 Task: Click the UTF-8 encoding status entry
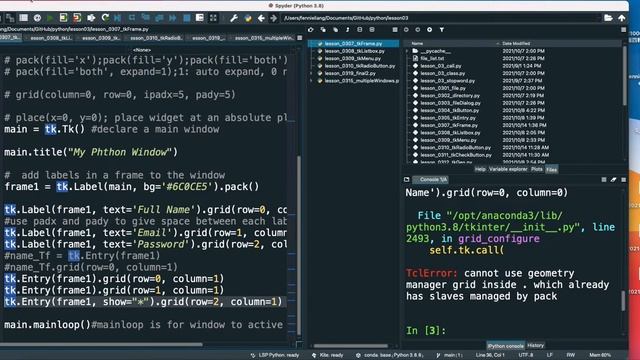(x=526, y=355)
